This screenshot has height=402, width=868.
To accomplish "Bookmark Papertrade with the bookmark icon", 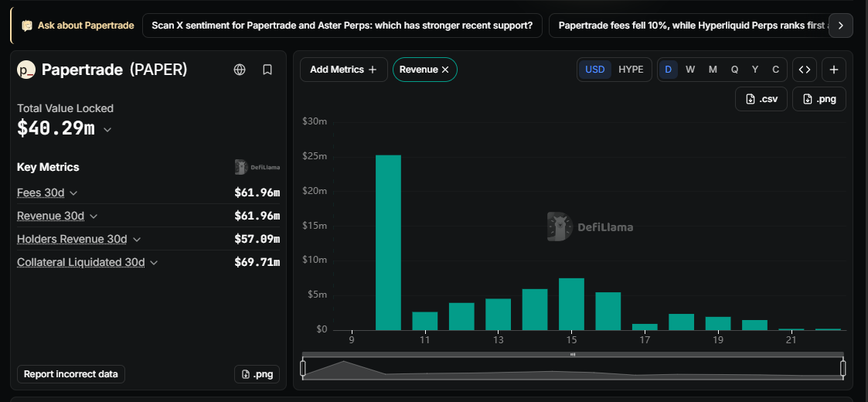I will point(267,70).
